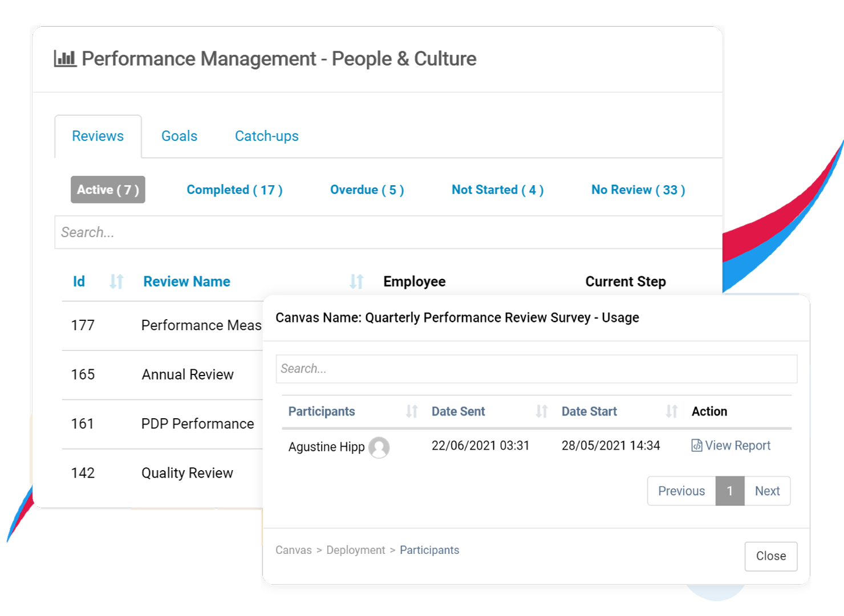
Task: Sort Participants column with the sort icon
Action: [412, 411]
